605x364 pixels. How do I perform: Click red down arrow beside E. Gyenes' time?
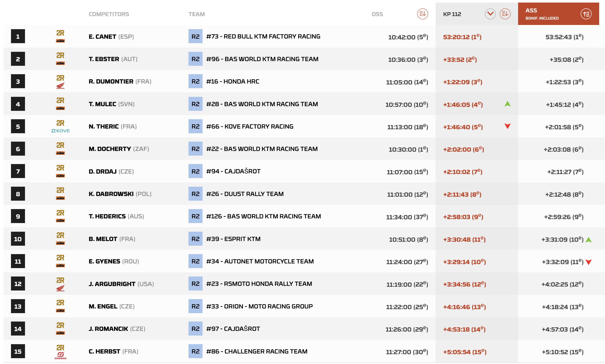tap(589, 262)
